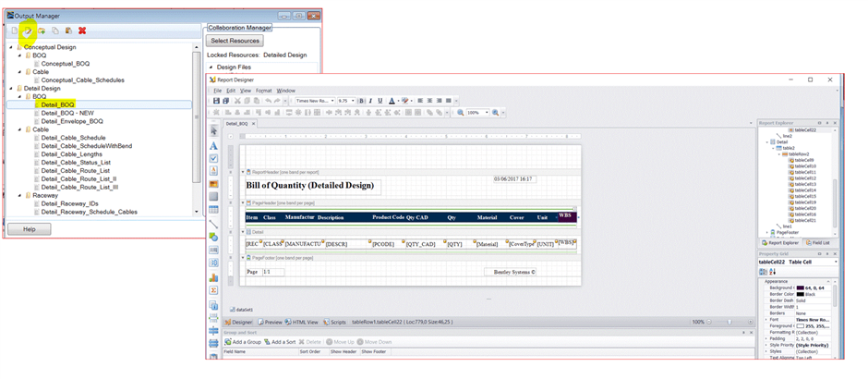Collapse the Conceptual Design tree node
Image resolution: width=868 pixels, height=379 pixels.
(11, 48)
